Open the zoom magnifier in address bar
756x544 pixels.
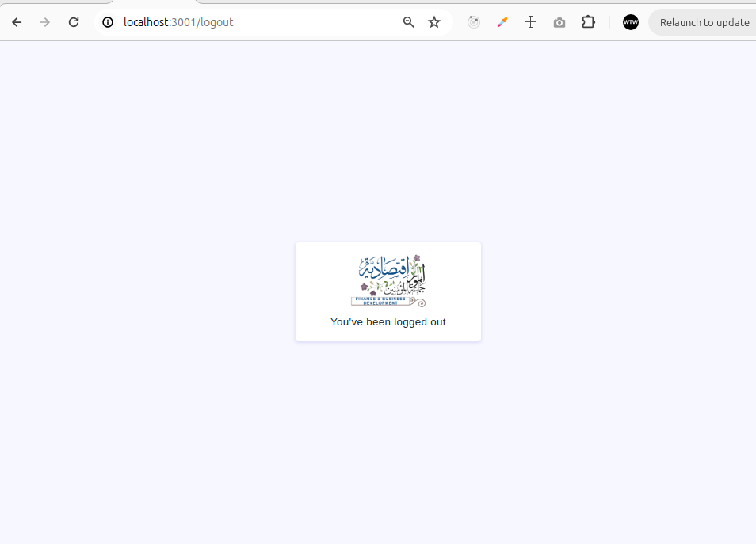(409, 22)
